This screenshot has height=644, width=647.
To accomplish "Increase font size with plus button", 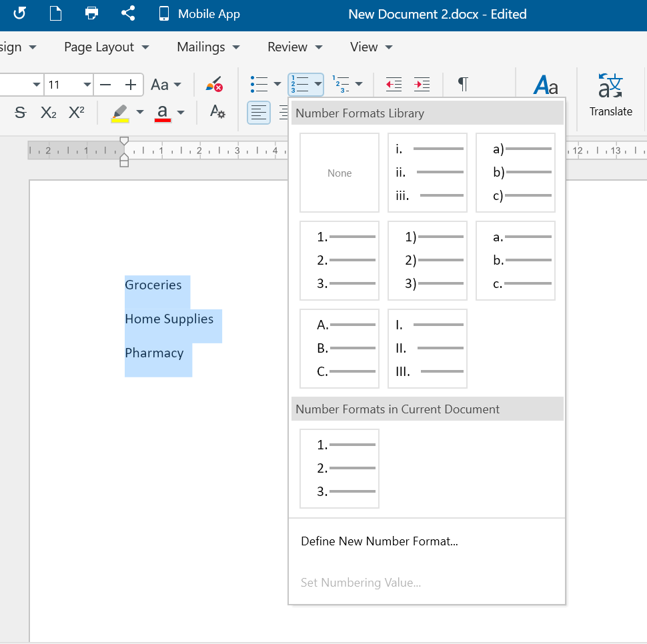I will [x=130, y=85].
